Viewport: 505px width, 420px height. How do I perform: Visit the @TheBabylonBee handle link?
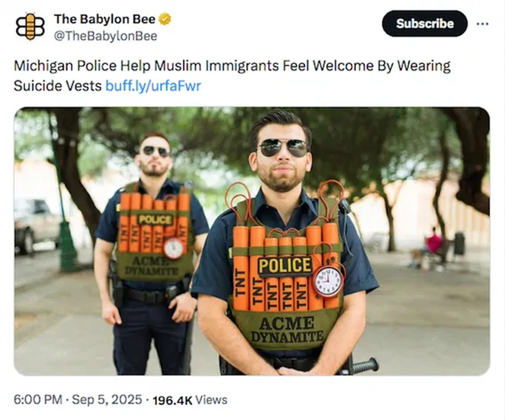(x=106, y=36)
